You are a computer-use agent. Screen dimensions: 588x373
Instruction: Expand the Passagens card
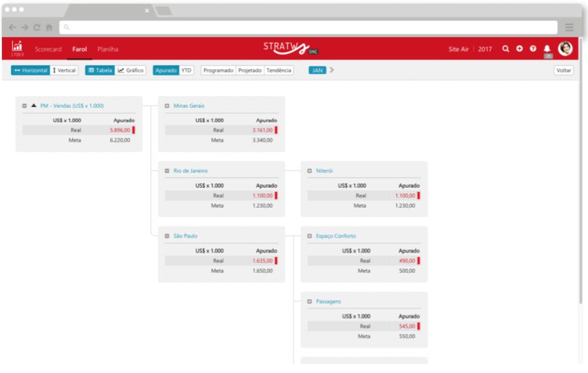[x=309, y=301]
